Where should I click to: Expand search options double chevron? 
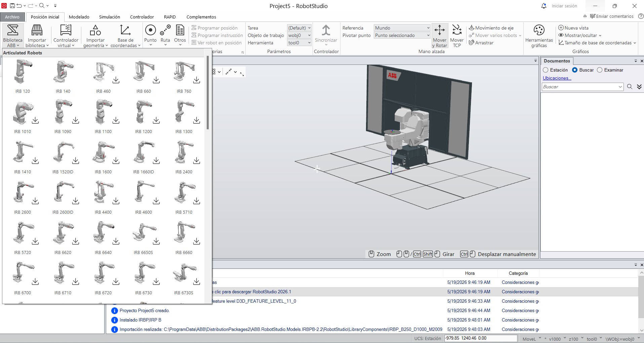639,87
